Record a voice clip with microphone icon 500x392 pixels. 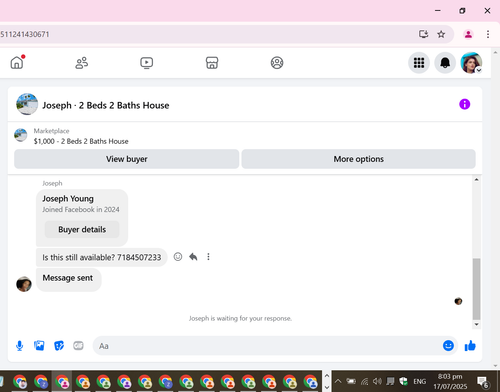(20, 346)
